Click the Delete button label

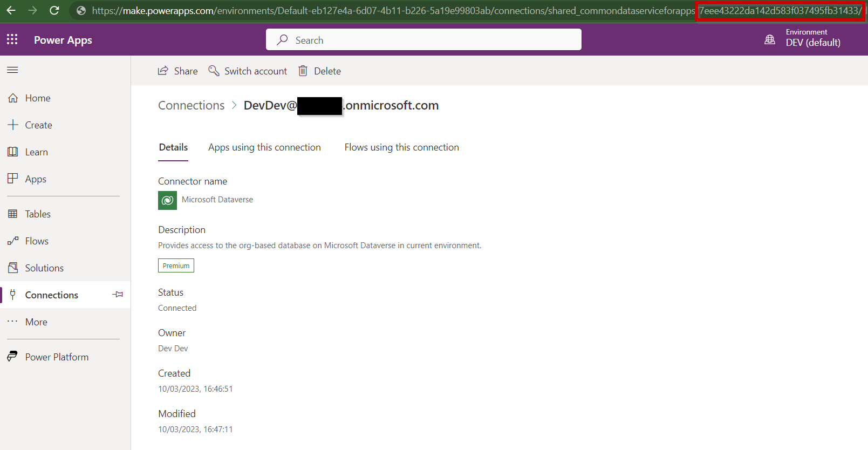(327, 71)
